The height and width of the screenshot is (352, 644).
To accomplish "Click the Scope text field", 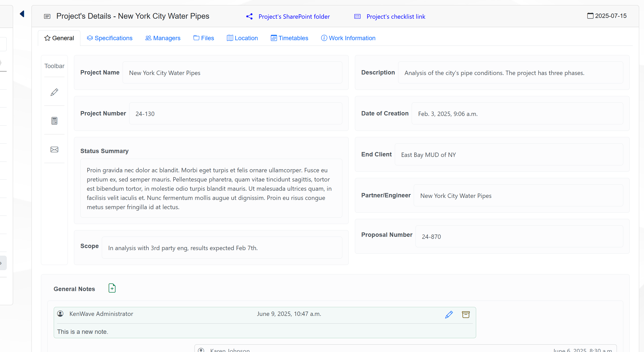I will pyautogui.click(x=222, y=248).
